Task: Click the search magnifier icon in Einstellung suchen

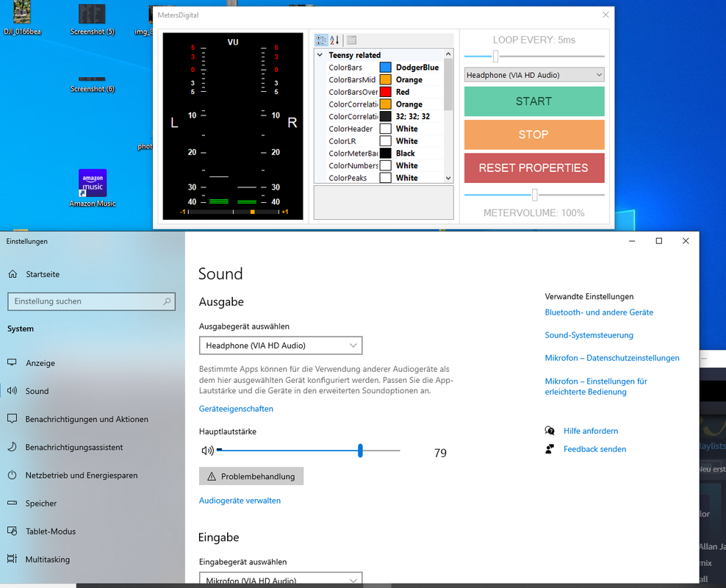Action: 167,301
